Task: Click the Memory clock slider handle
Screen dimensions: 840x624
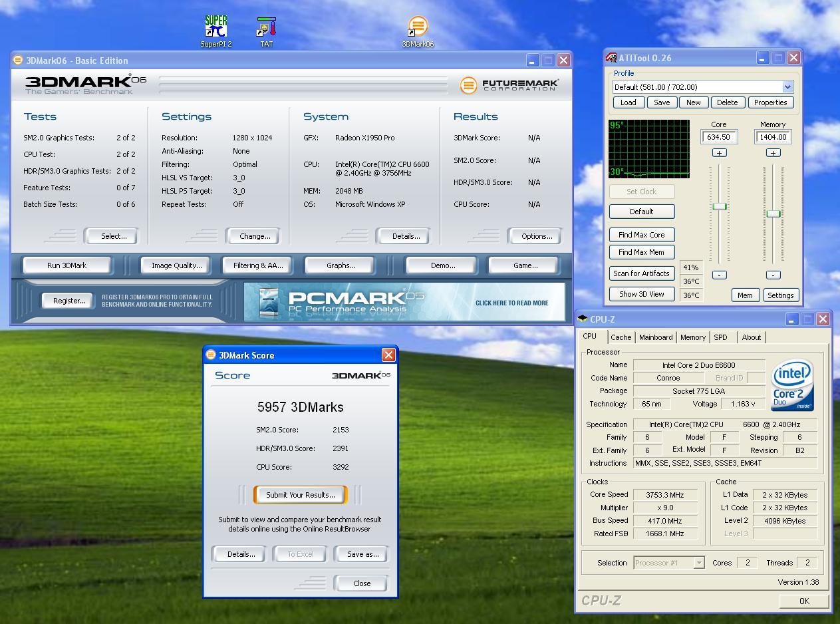Action: (x=773, y=214)
